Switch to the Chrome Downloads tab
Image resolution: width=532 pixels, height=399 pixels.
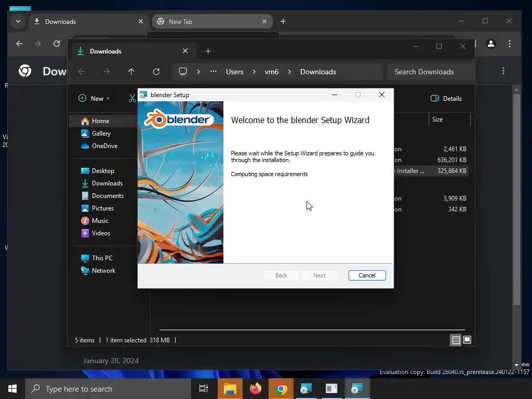point(88,22)
